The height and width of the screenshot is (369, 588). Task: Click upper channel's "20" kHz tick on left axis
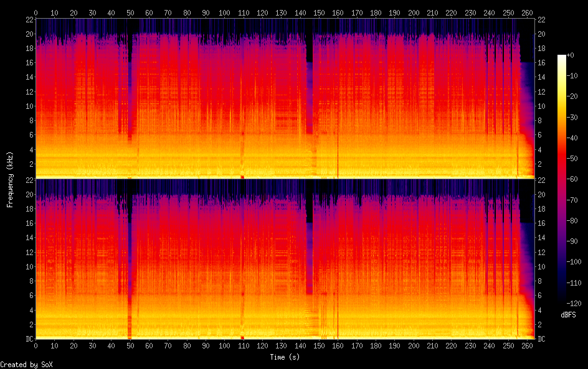tap(30, 34)
